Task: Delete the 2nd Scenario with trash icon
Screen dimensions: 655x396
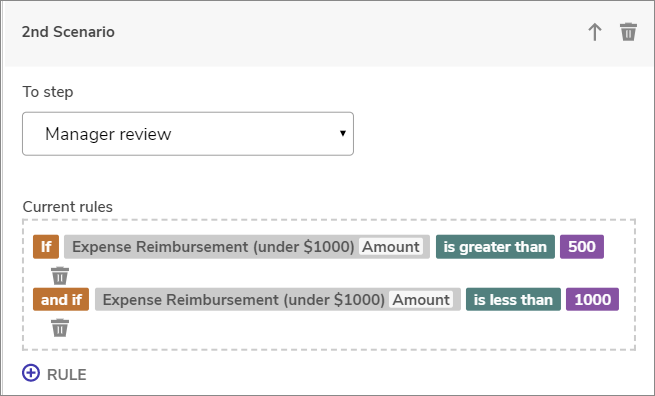Action: coord(628,32)
